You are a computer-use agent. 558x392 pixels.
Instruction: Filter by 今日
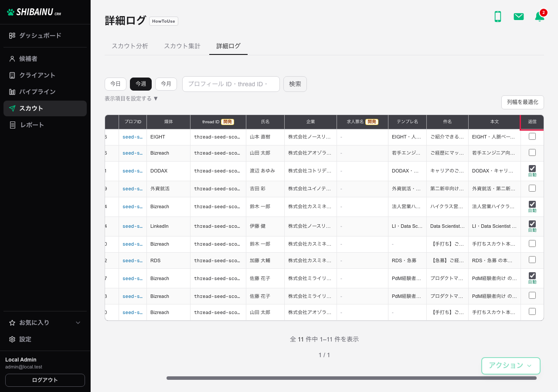(x=116, y=84)
